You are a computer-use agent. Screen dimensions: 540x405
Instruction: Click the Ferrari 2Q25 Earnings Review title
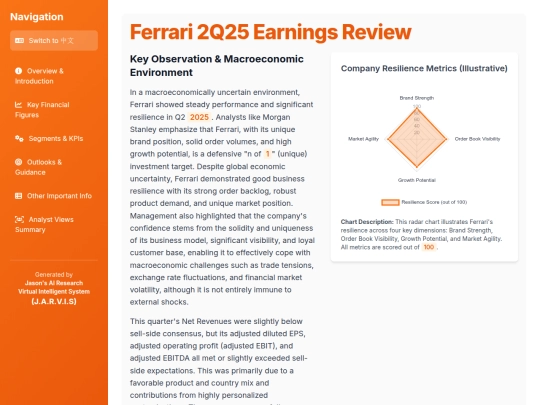point(271,32)
